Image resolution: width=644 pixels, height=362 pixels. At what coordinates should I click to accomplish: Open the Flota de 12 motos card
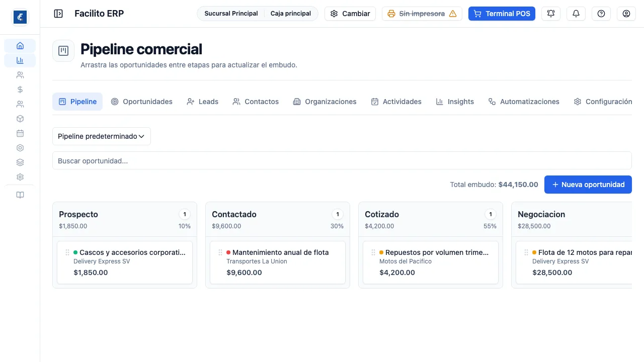(574, 262)
